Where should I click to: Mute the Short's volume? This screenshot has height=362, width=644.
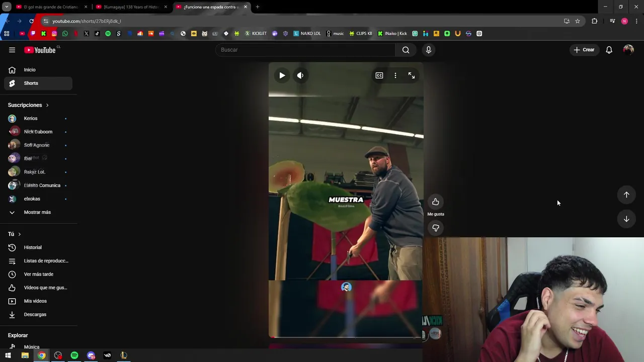(300, 75)
